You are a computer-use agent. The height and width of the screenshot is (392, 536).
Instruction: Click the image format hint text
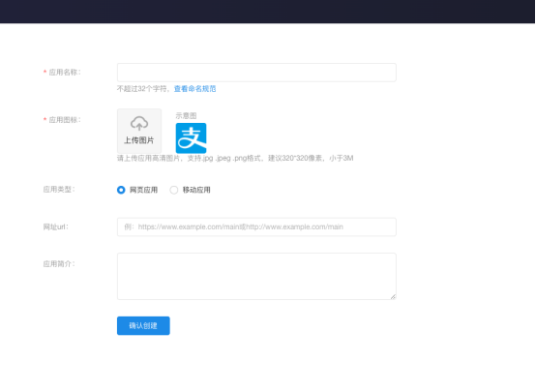(x=235, y=158)
